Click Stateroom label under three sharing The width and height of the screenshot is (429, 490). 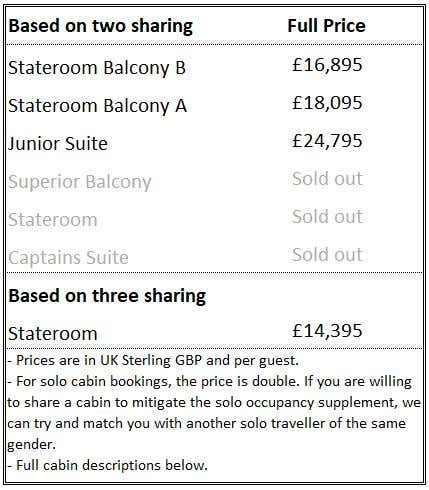point(53,334)
